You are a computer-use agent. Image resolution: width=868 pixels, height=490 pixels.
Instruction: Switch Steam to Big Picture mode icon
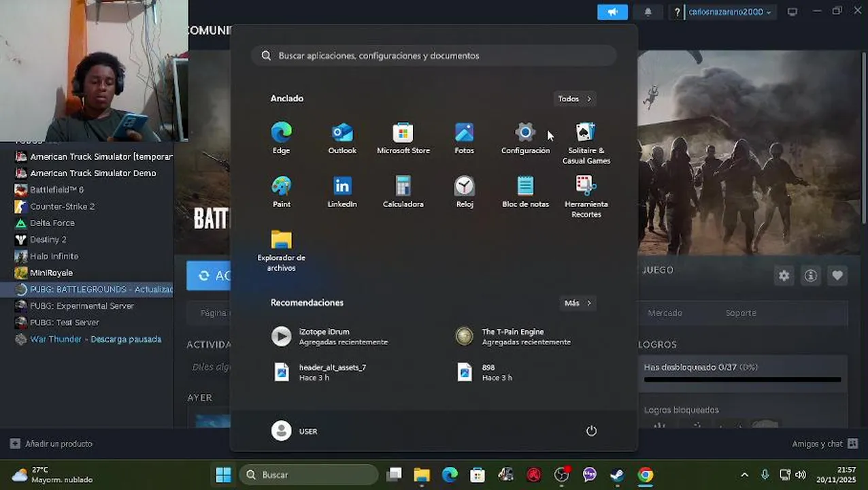point(792,12)
